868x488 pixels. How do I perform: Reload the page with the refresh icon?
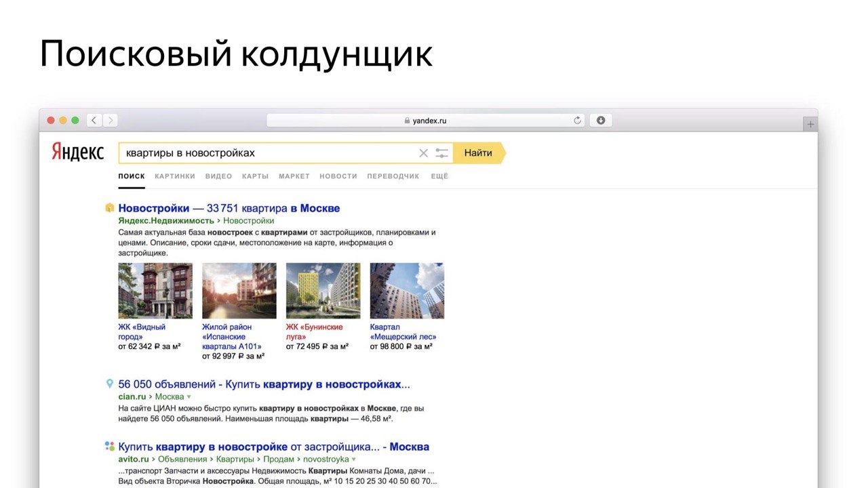click(x=578, y=121)
